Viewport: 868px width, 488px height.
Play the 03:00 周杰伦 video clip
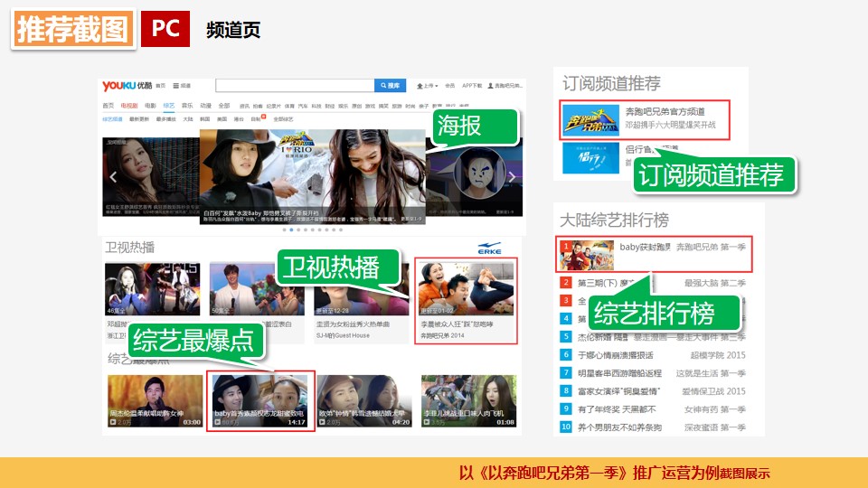click(x=155, y=400)
